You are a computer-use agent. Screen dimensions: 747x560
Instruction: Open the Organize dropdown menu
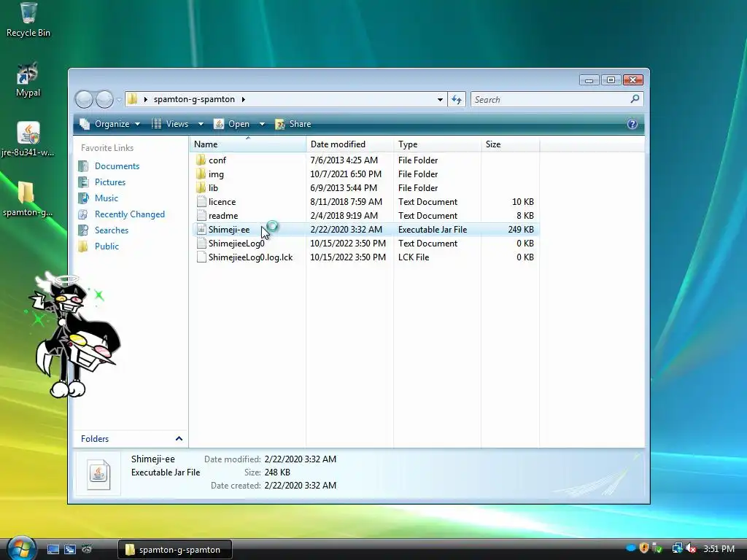[110, 124]
